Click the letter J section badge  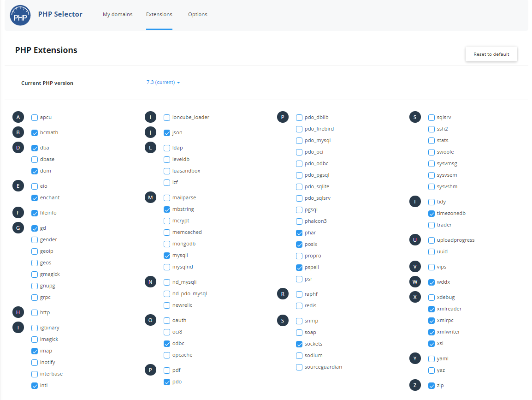(151, 132)
